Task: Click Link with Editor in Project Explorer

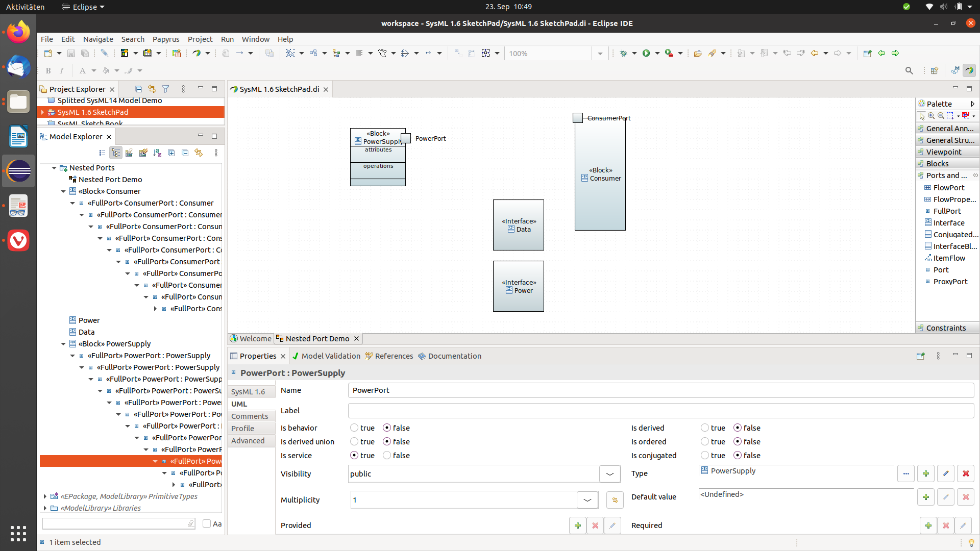Action: tap(152, 89)
